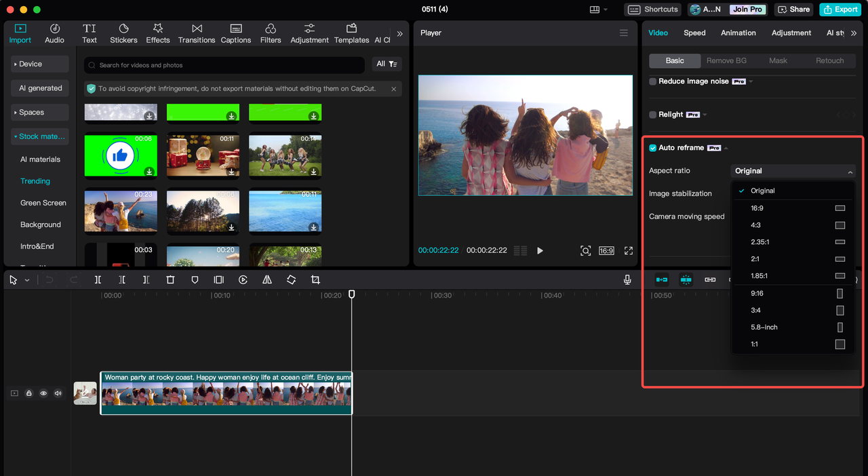This screenshot has height=476, width=868.
Task: Click the Join Pro button
Action: point(747,9)
